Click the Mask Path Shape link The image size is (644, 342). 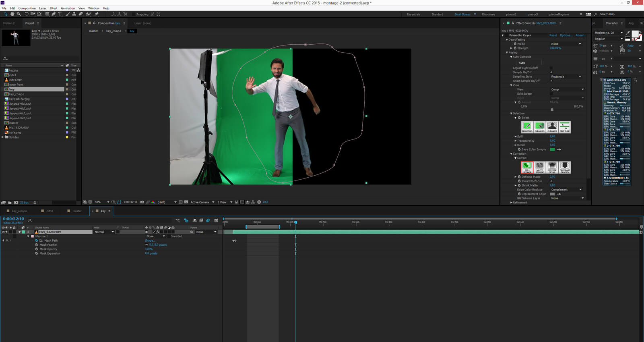(150, 240)
